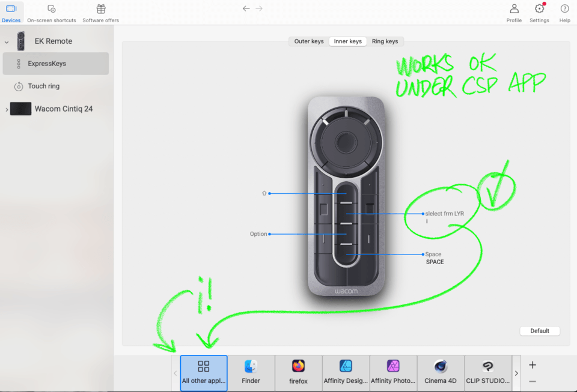
Task: Select ExpressKeys in sidebar
Action: (55, 64)
